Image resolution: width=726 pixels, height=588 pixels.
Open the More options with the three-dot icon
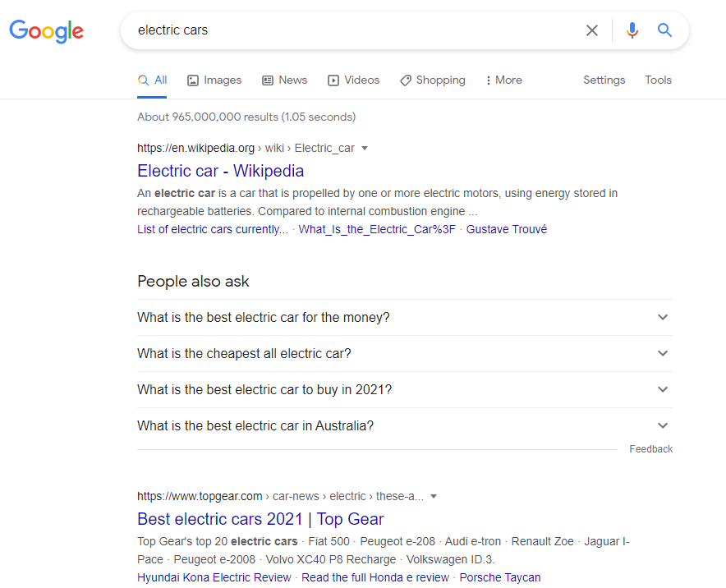491,80
